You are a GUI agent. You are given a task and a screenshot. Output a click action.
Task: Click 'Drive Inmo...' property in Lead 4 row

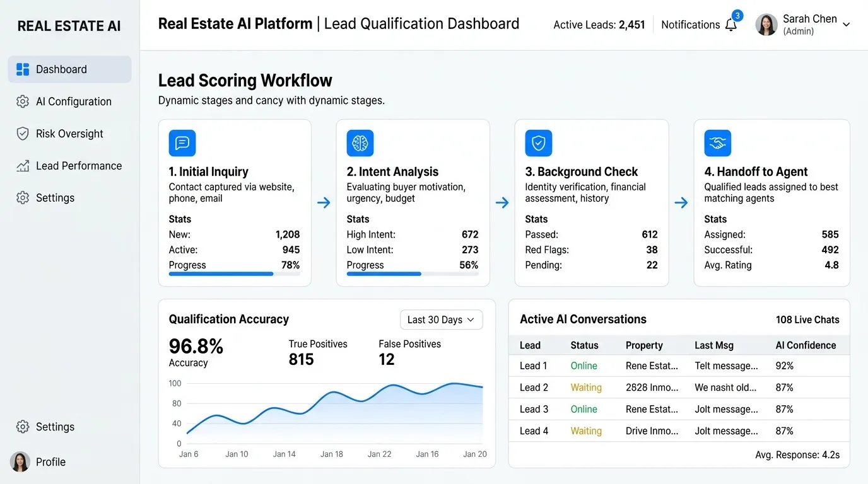(x=652, y=431)
